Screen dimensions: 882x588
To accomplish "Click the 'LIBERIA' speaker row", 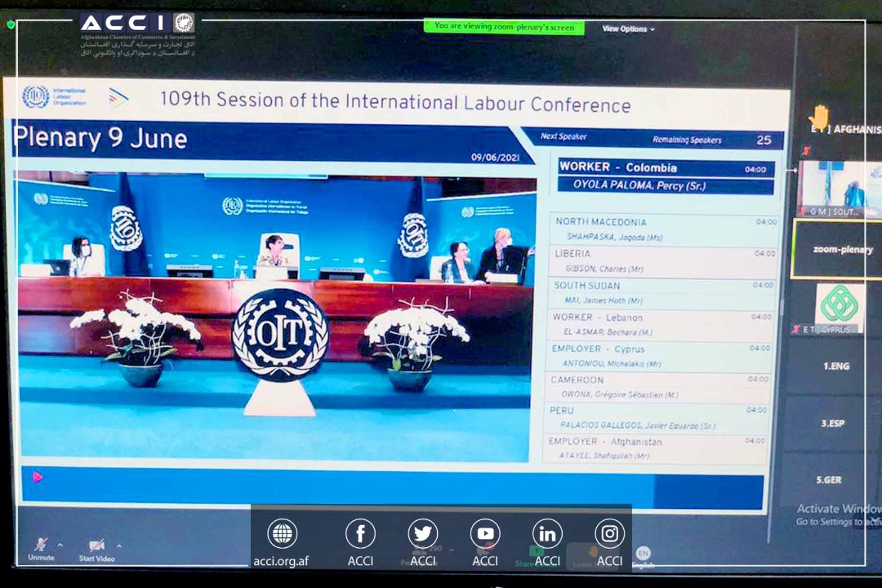I will (x=664, y=261).
